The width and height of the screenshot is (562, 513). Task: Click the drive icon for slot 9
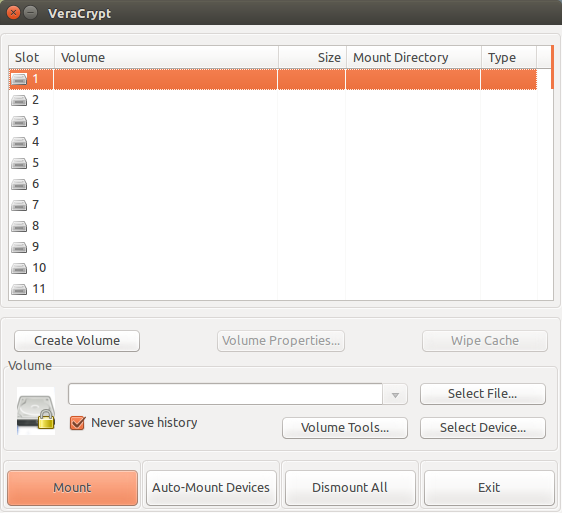pyautogui.click(x=19, y=247)
